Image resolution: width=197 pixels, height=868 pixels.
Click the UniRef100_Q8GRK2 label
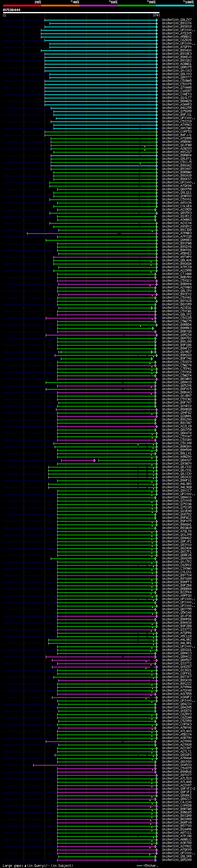coord(177,796)
